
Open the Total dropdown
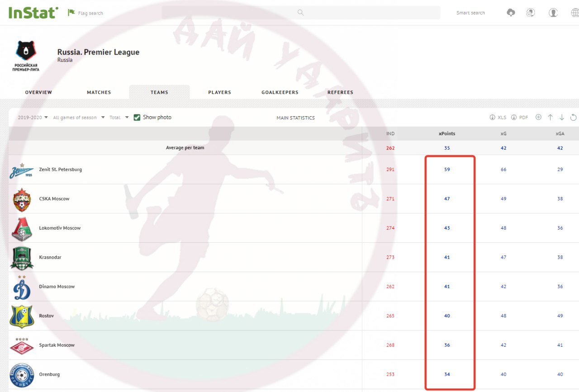click(119, 118)
